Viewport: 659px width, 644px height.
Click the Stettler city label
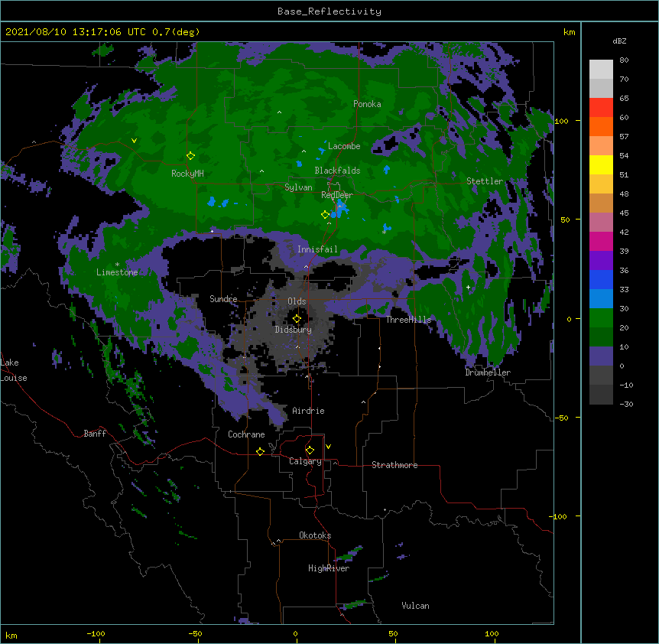[485, 181]
